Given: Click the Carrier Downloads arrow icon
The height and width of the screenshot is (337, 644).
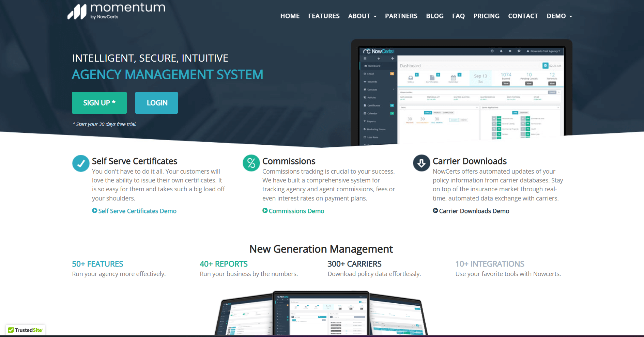Looking at the screenshot, I should pos(421,163).
